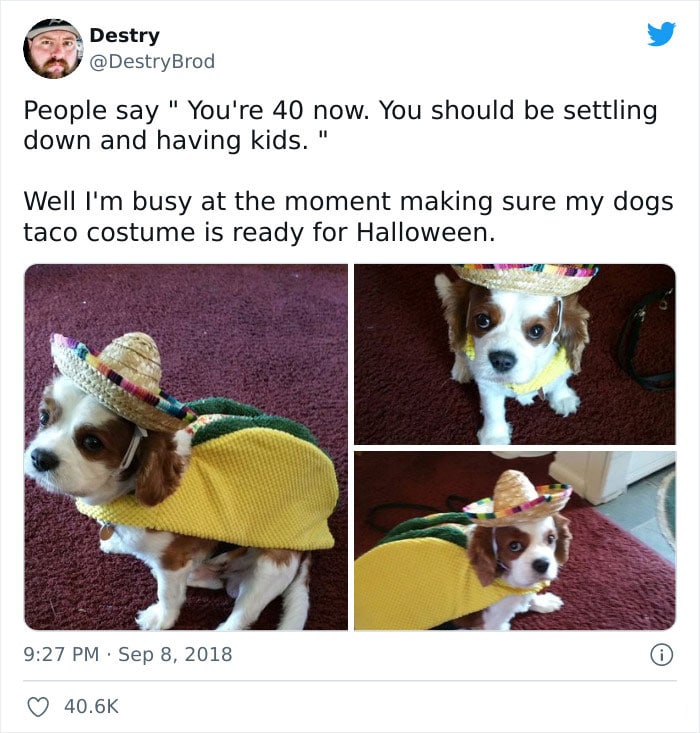Open top-right photo of dog facing camera
The width and height of the screenshot is (700, 733).
click(515, 354)
